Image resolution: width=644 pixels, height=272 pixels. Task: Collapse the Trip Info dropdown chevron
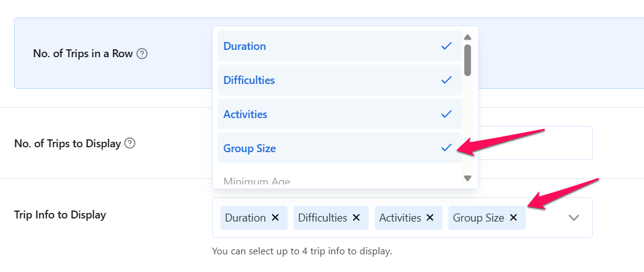click(573, 218)
